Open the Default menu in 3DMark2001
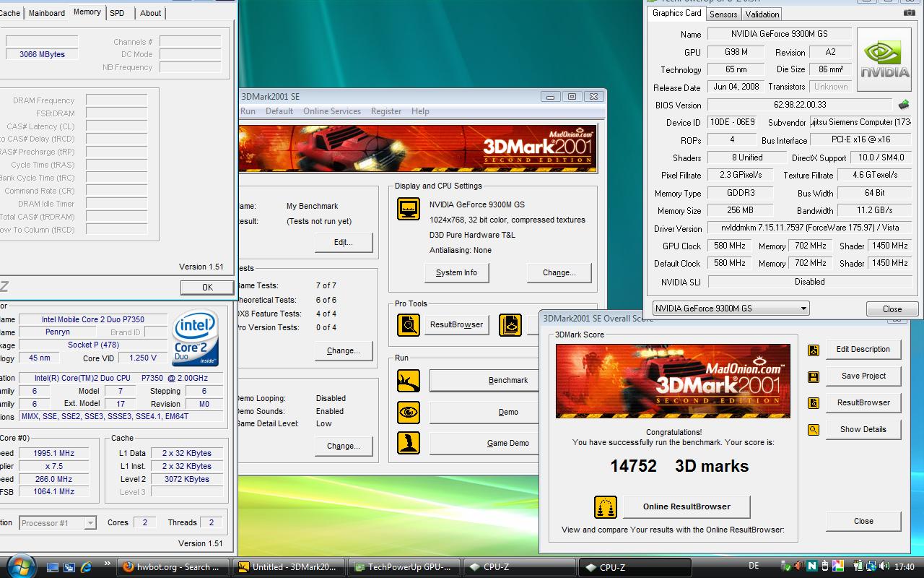The image size is (924, 578). (279, 111)
